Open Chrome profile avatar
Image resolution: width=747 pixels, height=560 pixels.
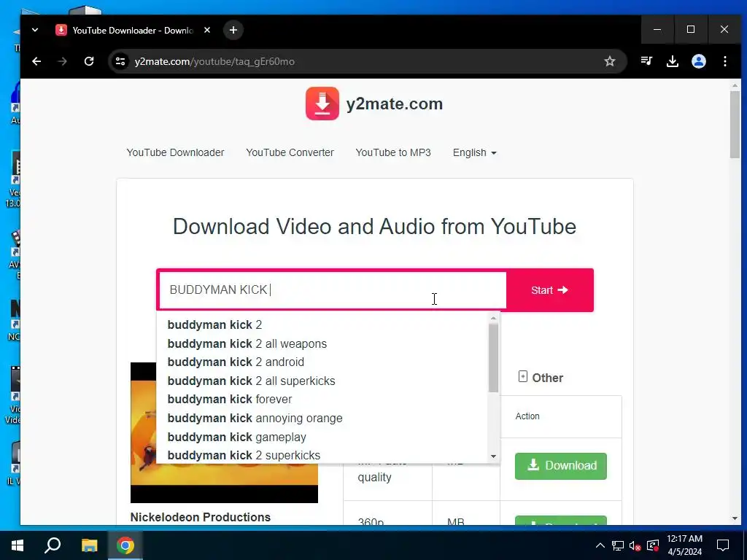click(699, 61)
